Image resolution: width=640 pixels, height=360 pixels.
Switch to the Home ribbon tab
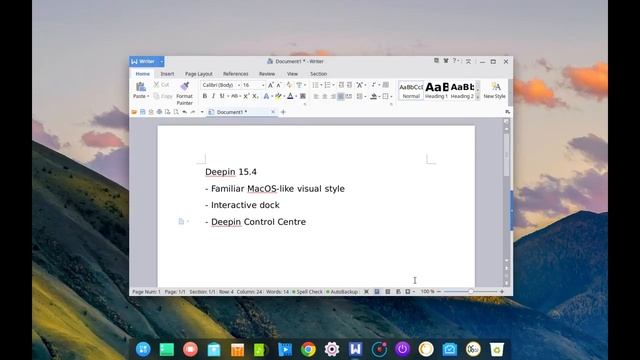[x=142, y=74]
